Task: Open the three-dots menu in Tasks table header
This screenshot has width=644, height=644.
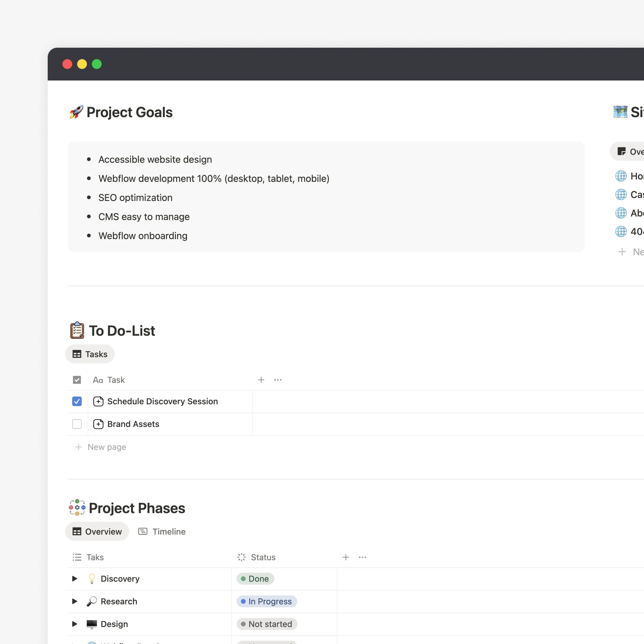Action: [x=278, y=380]
